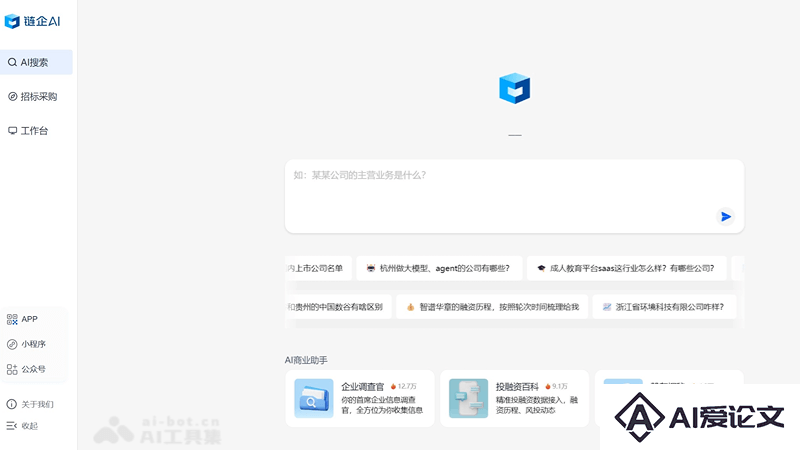Click the graduation cap icon on the saas chip
The width and height of the screenshot is (800, 450).
coord(541,268)
